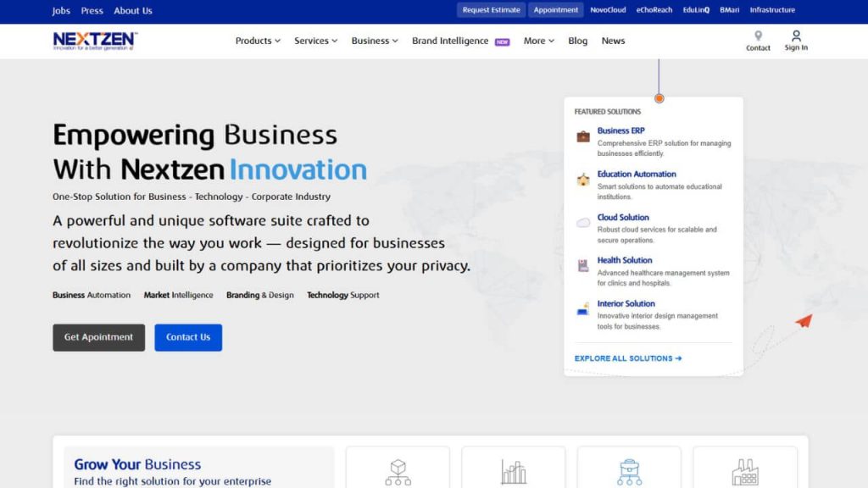
Task: Click the Get Apointment button
Action: (x=98, y=337)
